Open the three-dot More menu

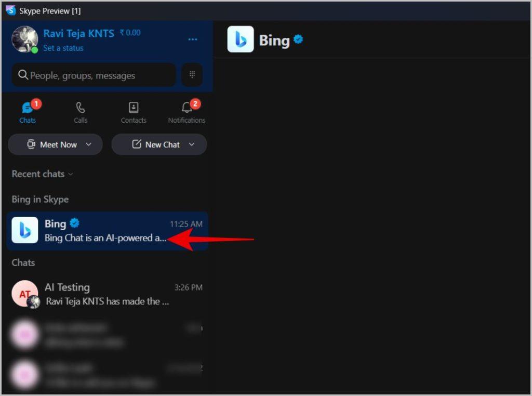[x=193, y=39]
